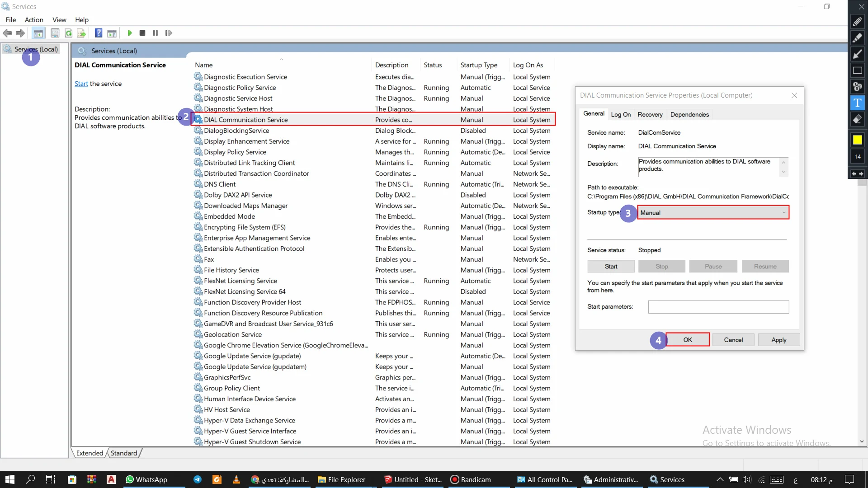Click the Resume service toolbar button
Image resolution: width=868 pixels, height=488 pixels.
point(169,33)
